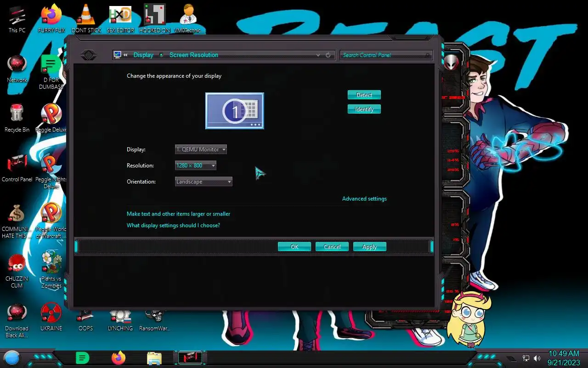
Task: Open the Recycle Bin
Action: (17, 118)
